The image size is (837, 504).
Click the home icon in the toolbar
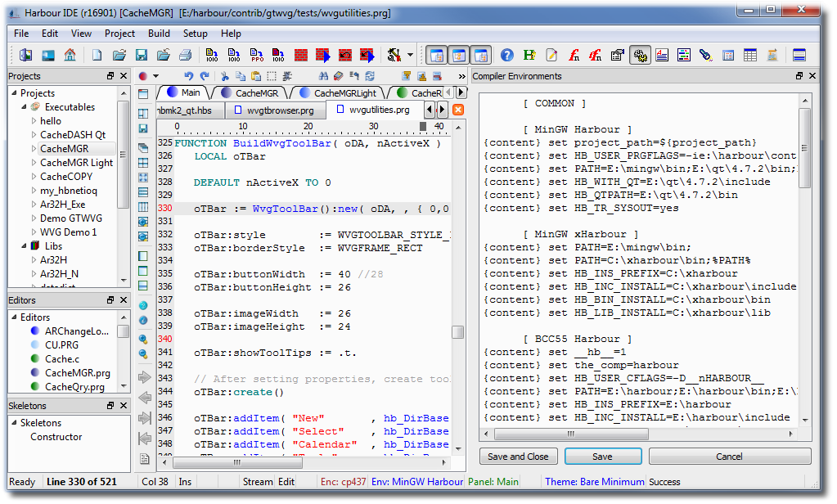pyautogui.click(x=70, y=56)
